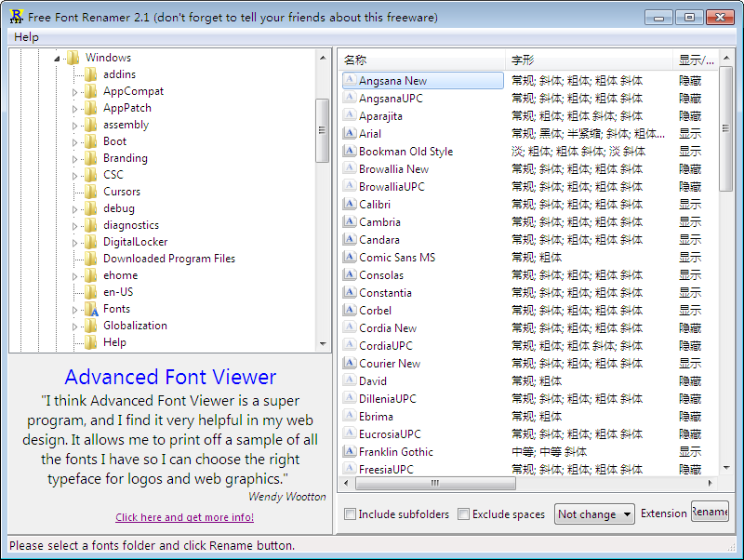The width and height of the screenshot is (744, 560).
Task: Click the Franklin Gothic font icon
Action: tap(350, 451)
